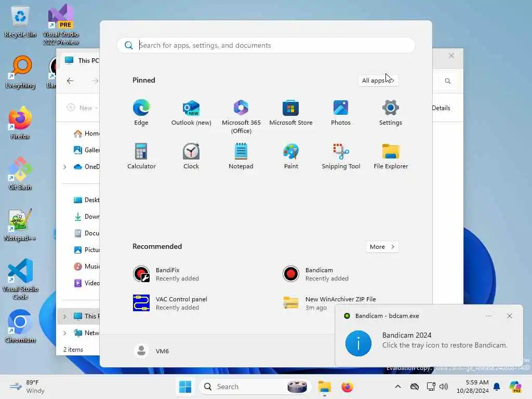Screen dimensions: 532x399
Task: Select the This PC tab title
Action: pos(88,61)
